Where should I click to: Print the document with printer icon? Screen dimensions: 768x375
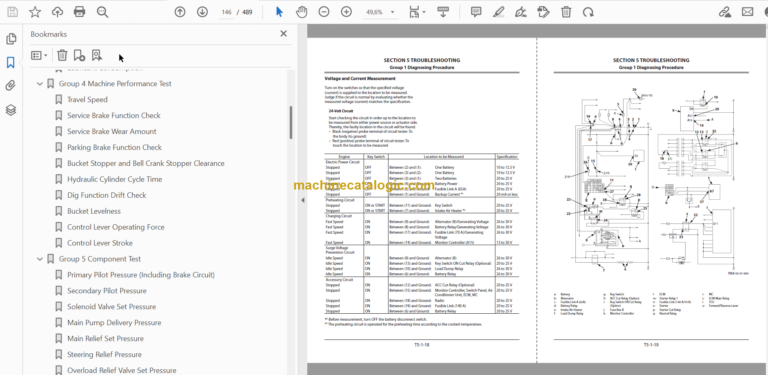click(x=79, y=12)
